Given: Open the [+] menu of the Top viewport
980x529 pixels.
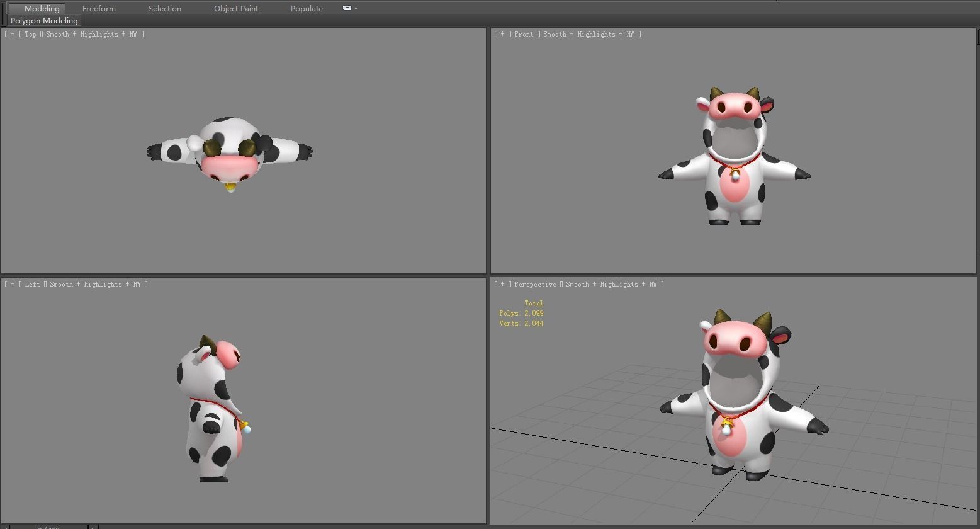Looking at the screenshot, I should 13,34.
